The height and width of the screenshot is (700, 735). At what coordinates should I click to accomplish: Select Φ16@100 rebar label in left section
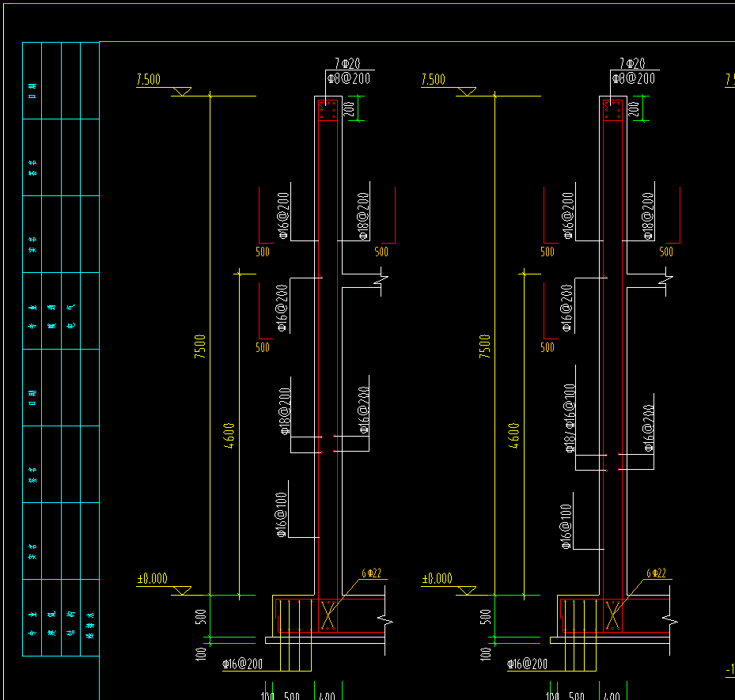[281, 514]
